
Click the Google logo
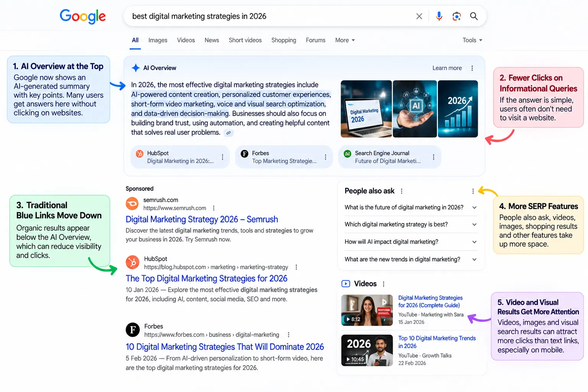click(x=83, y=16)
